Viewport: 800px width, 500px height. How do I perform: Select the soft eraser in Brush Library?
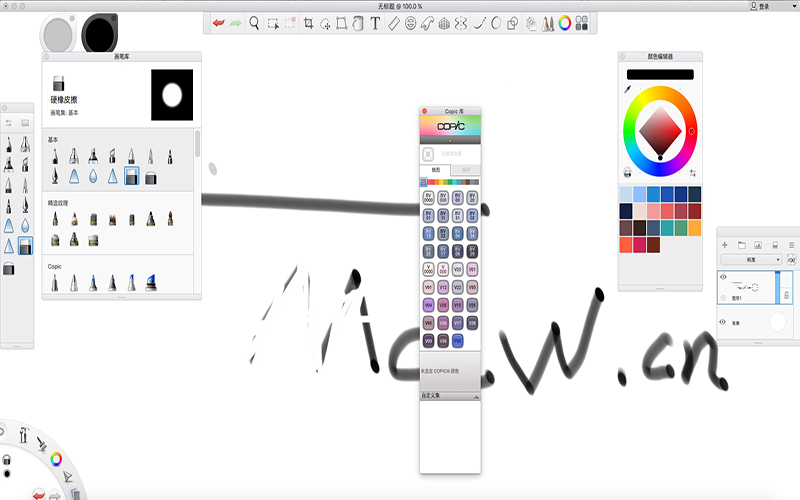151,178
